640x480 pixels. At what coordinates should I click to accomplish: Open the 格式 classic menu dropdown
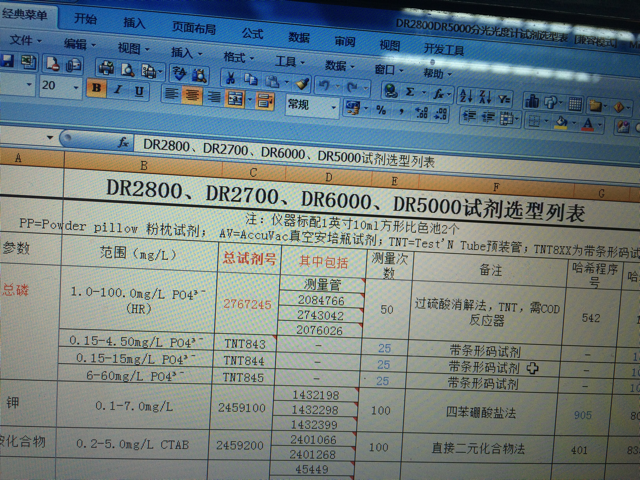pyautogui.click(x=239, y=58)
